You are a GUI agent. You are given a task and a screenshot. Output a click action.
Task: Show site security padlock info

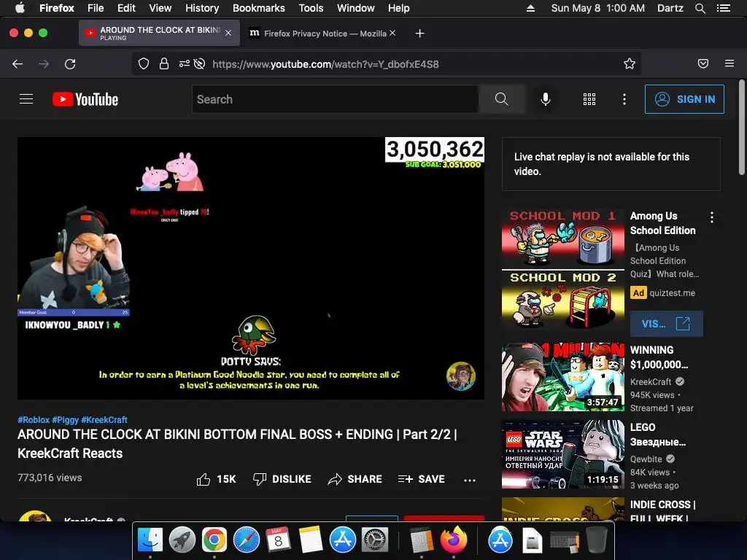[x=164, y=64]
